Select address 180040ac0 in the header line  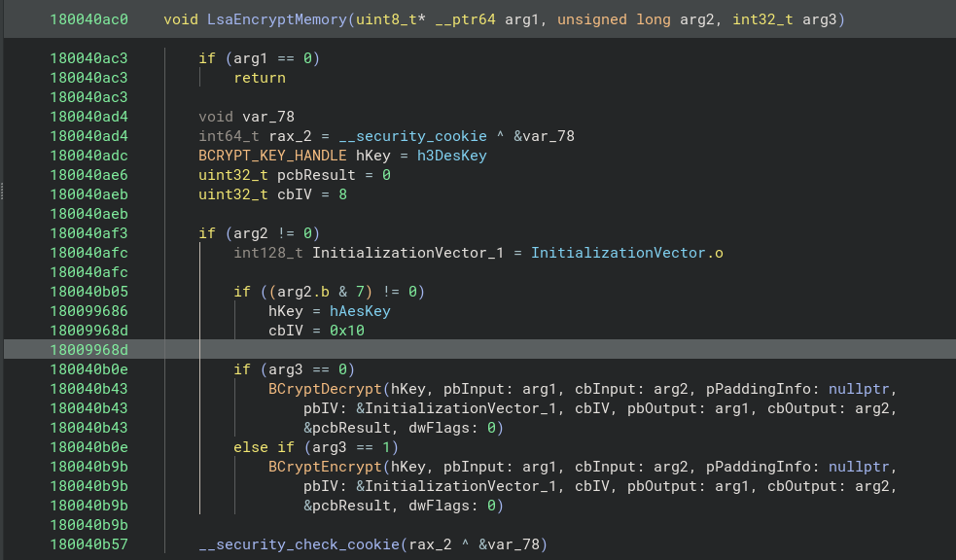[89, 19]
